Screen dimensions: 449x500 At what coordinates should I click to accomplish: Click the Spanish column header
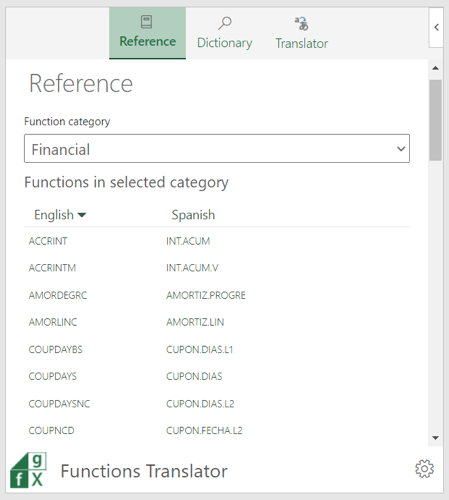click(193, 215)
